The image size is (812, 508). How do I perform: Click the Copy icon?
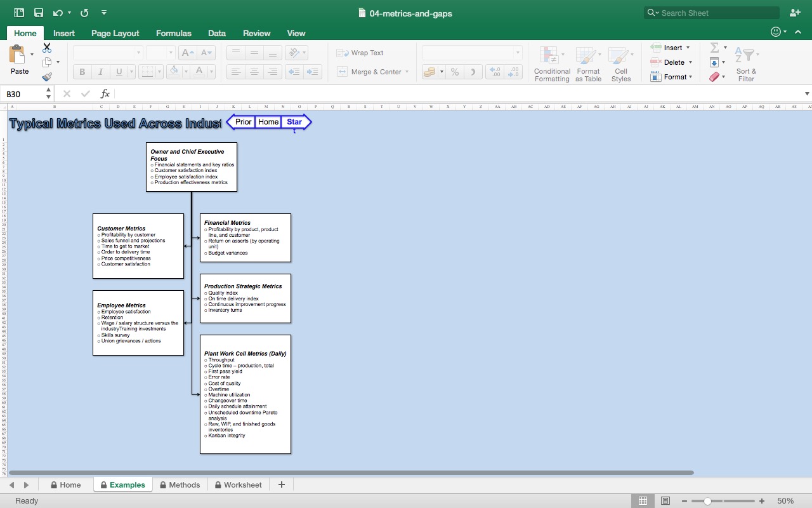46,62
